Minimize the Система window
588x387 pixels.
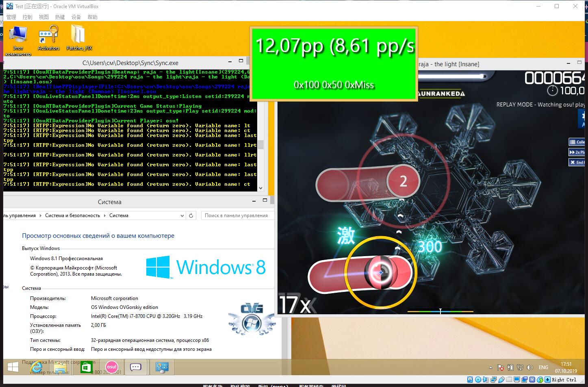point(254,201)
